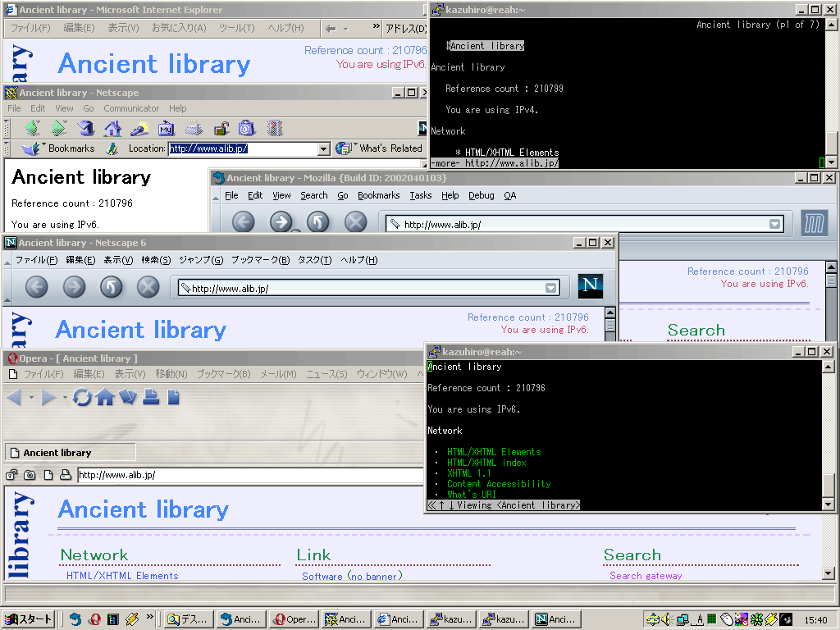This screenshot has width=840, height=630.
Task: Click IE Back arrow toolbar button
Action: pyautogui.click(x=331, y=29)
